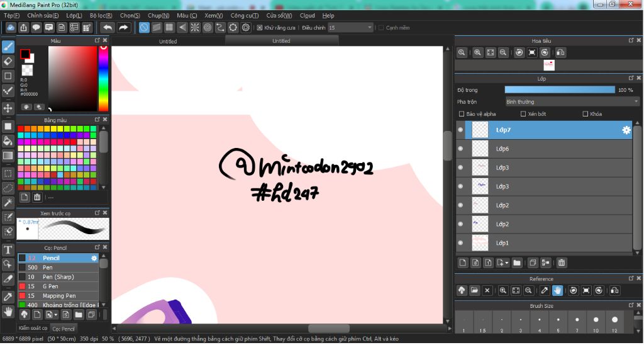Image resolution: width=644 pixels, height=345 pixels.
Task: Open the Pha trộn blend mode dropdown
Action: [572, 101]
